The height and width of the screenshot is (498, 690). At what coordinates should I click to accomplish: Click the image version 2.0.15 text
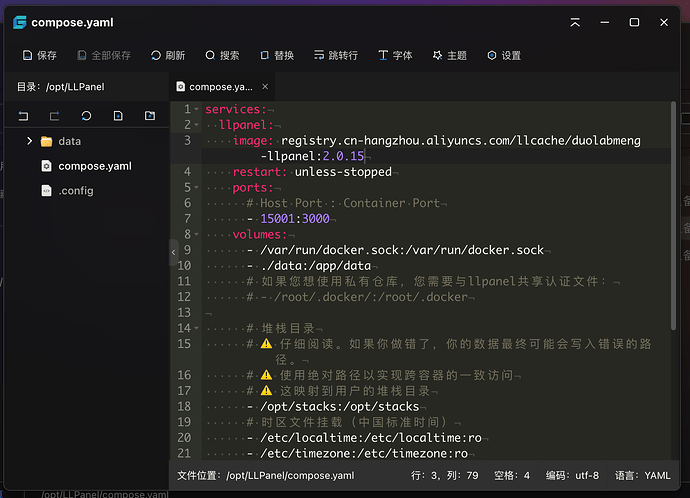click(343, 156)
